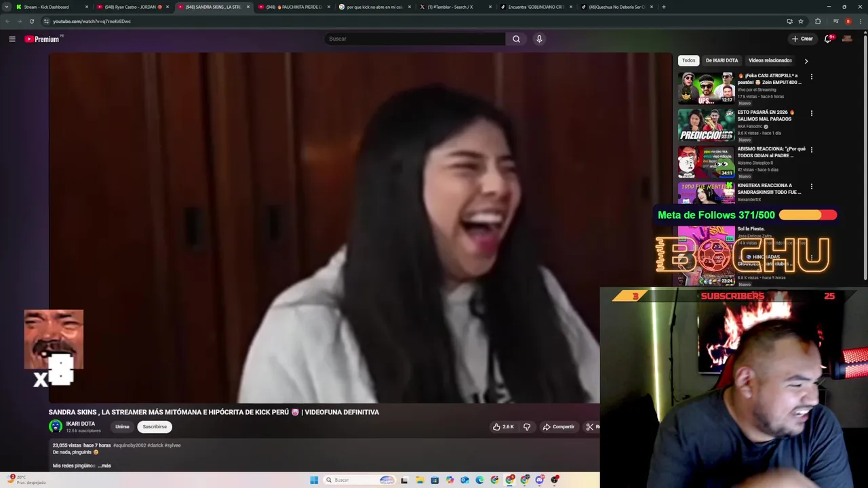This screenshot has height=488, width=868.
Task: Open browser extensions puzzle icon
Action: (818, 21)
